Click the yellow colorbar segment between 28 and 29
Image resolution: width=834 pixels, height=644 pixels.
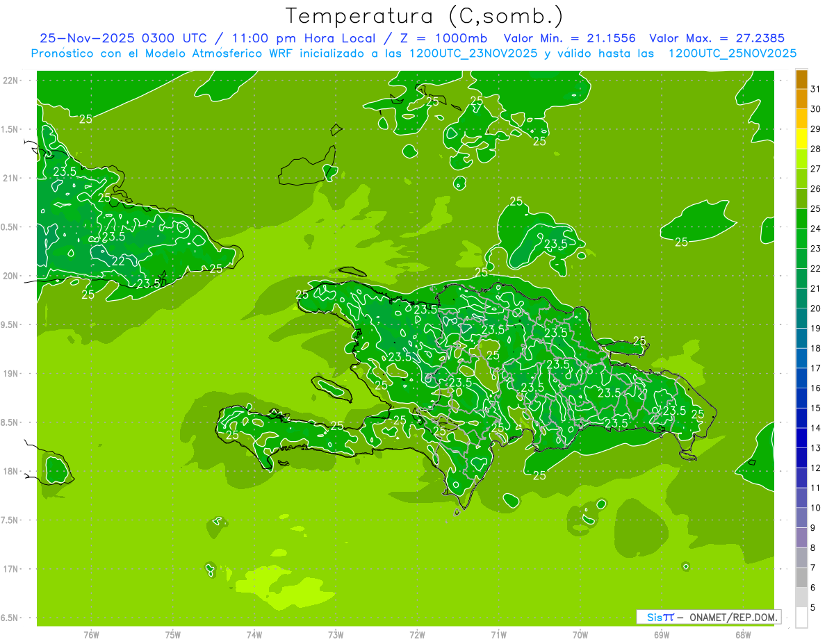click(x=801, y=139)
